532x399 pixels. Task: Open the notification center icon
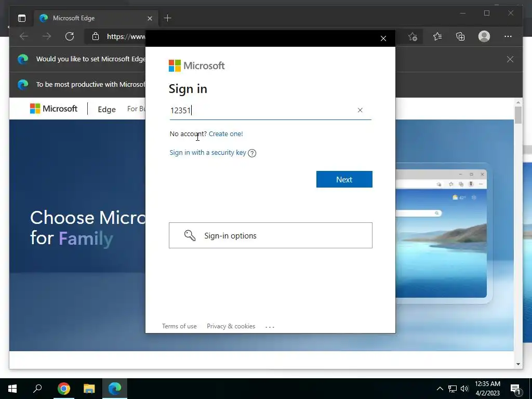tap(515, 389)
